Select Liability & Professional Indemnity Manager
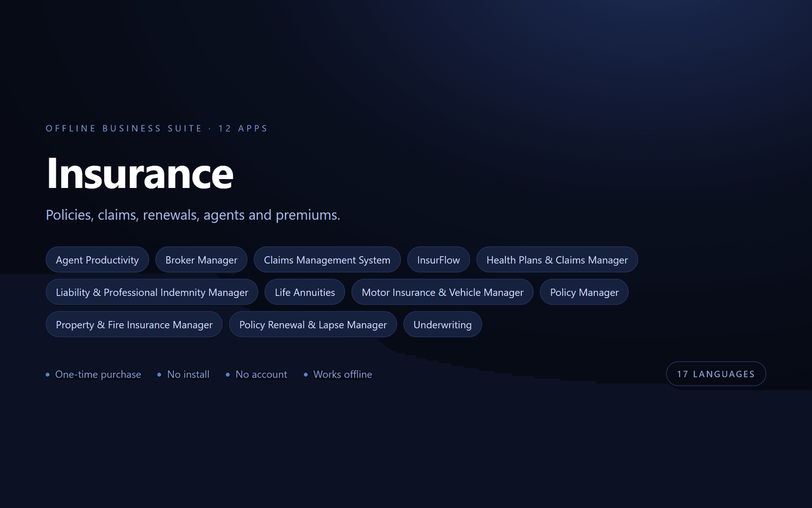Screen dimensions: 812x508 tap(152, 292)
